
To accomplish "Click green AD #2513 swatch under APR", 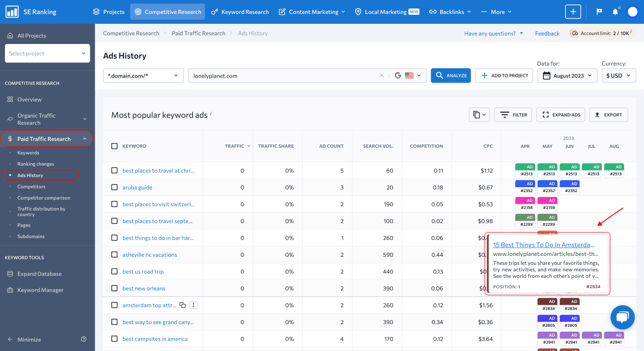I will coord(525,170).
